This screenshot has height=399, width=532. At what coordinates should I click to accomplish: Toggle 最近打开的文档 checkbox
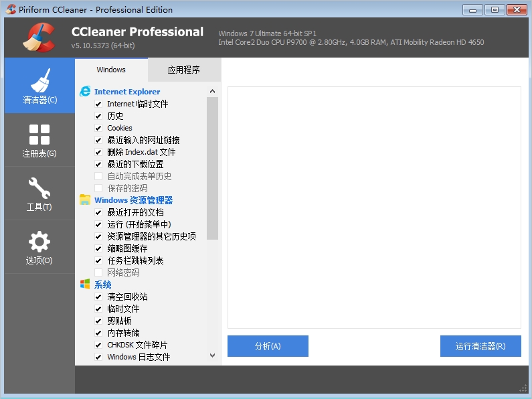98,212
